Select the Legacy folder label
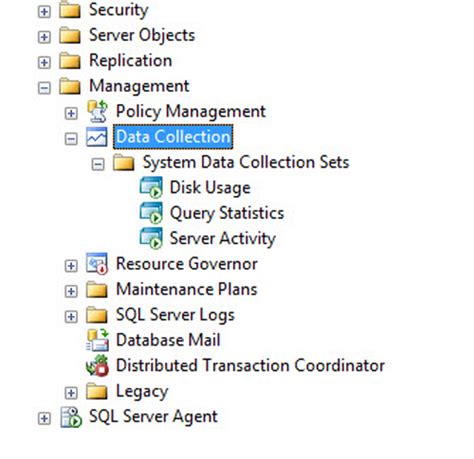Viewport: 474px width, 459px height. (x=142, y=391)
